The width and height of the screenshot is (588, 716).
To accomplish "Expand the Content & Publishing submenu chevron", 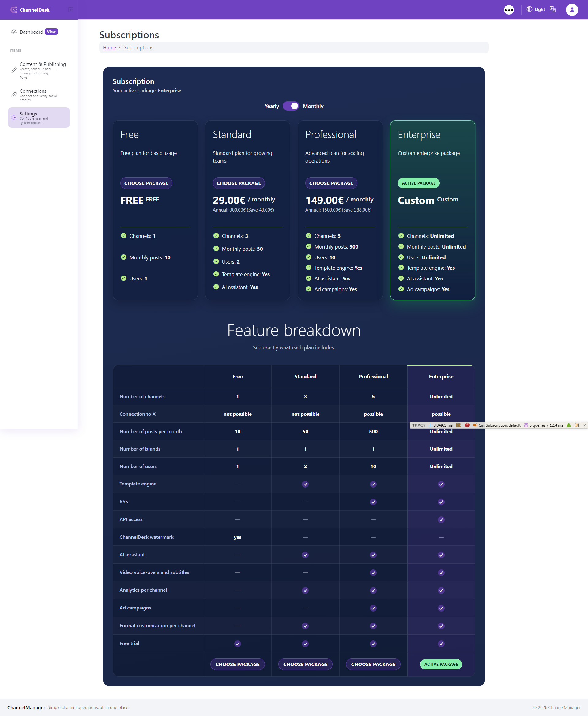I will [x=57, y=70].
